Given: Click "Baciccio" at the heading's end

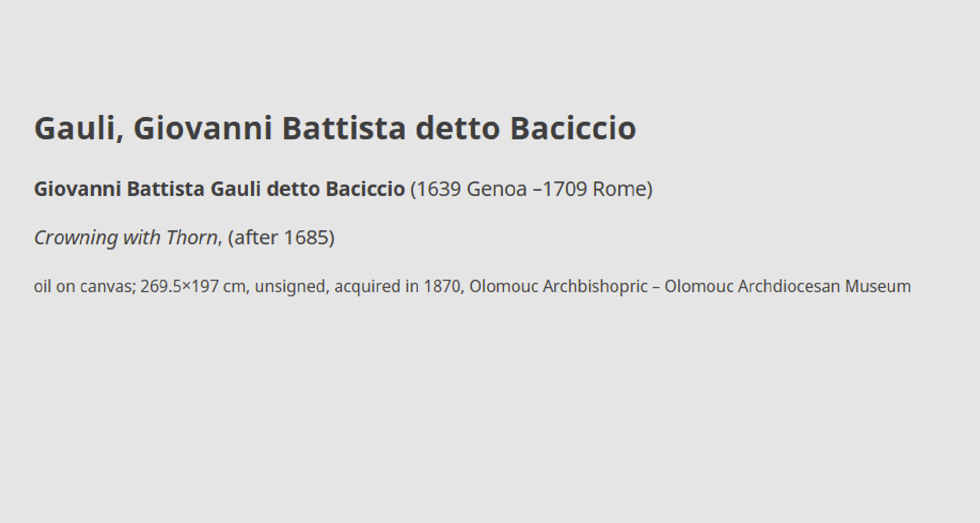Looking at the screenshot, I should click(x=573, y=128).
